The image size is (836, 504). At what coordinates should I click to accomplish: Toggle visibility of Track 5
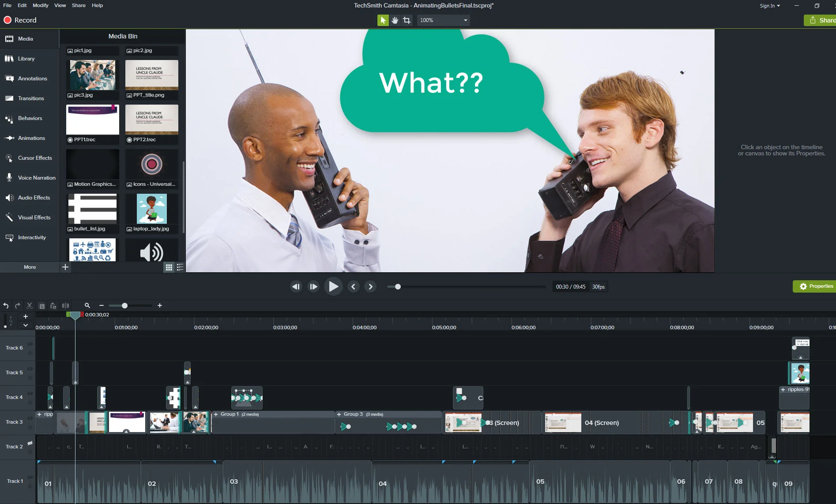30,369
